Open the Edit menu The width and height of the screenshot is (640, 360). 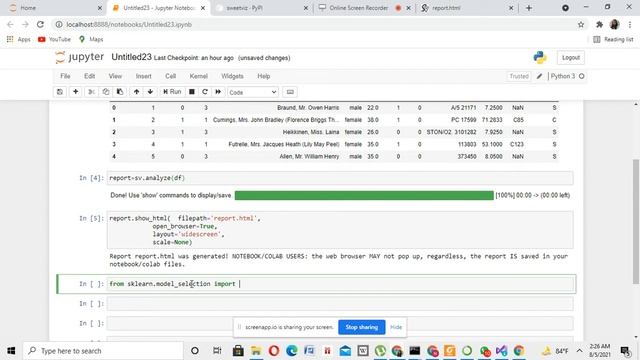click(89, 76)
